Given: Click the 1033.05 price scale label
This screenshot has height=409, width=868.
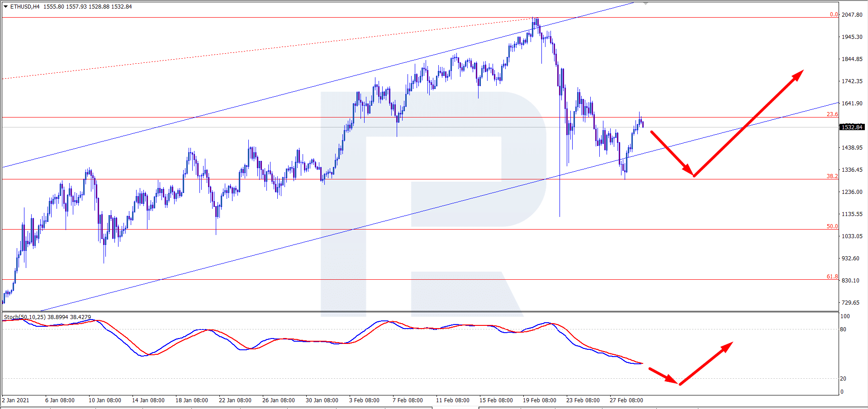Looking at the screenshot, I should coord(852,236).
